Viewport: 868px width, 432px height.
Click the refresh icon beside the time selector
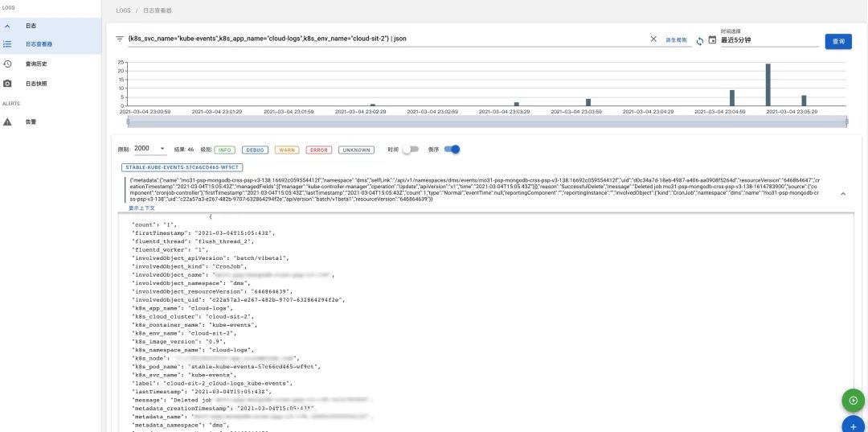[x=700, y=41]
